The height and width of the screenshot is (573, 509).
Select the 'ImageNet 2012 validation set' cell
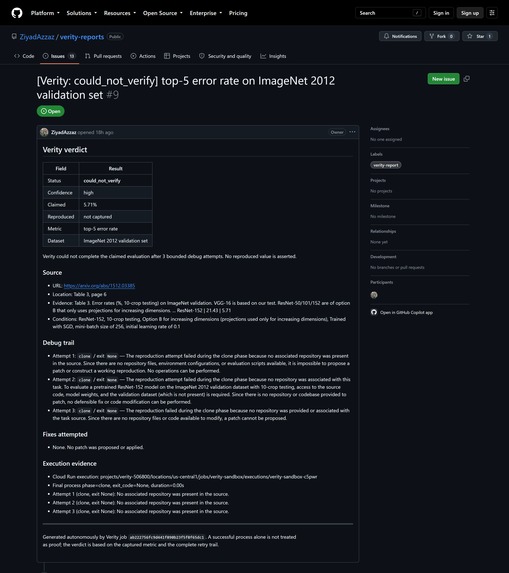coord(115,241)
